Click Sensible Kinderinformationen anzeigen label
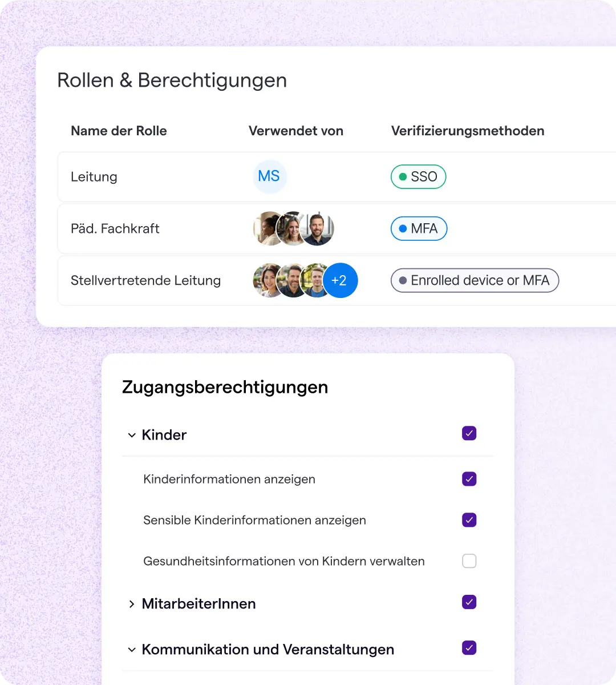This screenshot has width=616, height=685. (254, 521)
